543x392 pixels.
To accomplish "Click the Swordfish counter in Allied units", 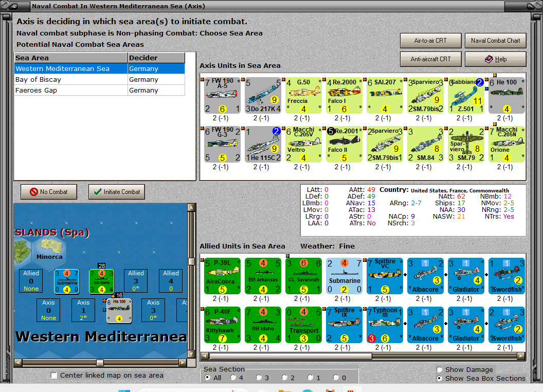I will (x=506, y=277).
